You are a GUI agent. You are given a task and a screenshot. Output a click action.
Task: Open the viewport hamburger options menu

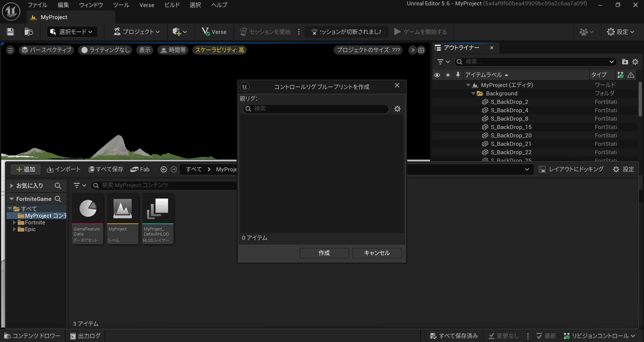pyautogui.click(x=10, y=50)
